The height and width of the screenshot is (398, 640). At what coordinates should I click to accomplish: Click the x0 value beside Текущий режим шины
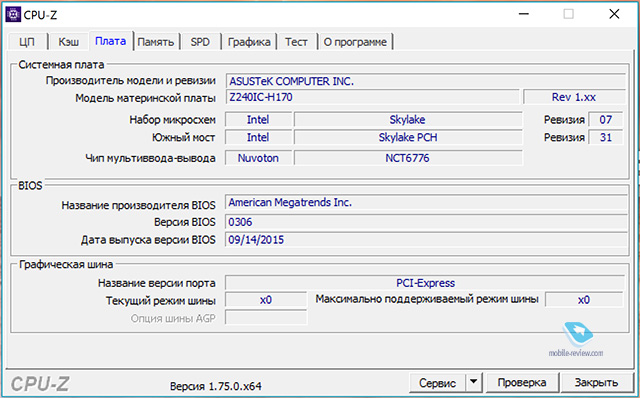pyautogui.click(x=266, y=300)
